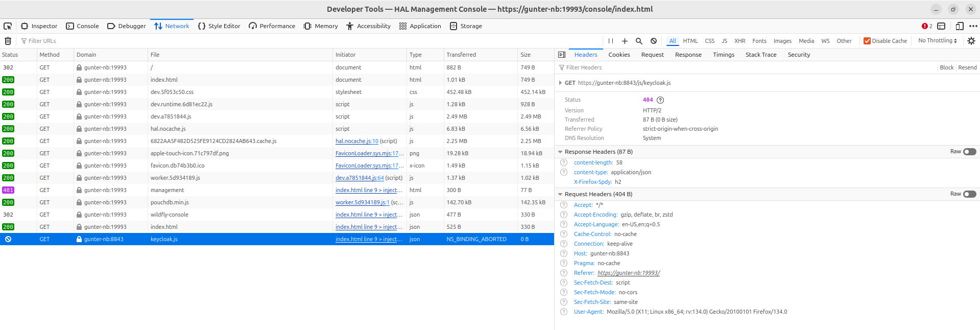Filter requests by HTML
This screenshot has height=330, width=980.
[690, 41]
